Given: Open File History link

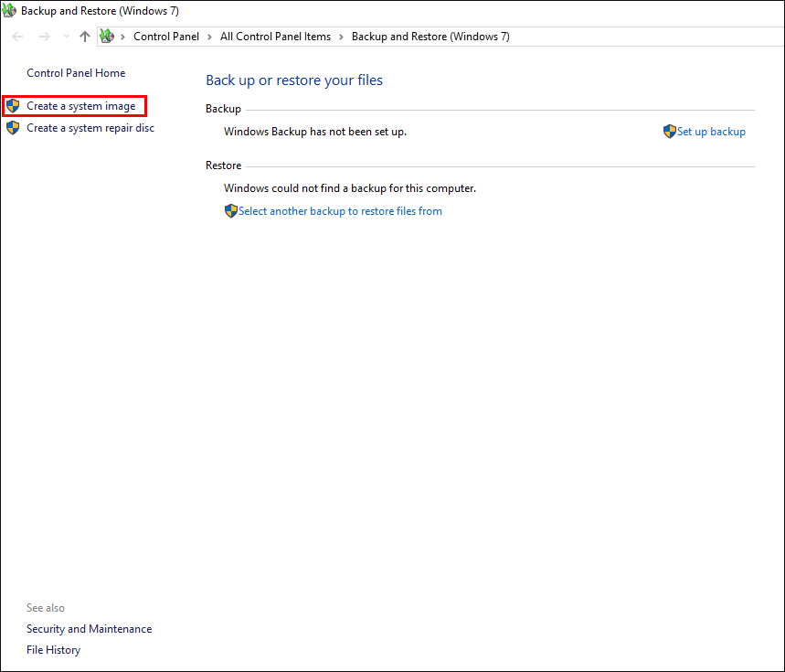Looking at the screenshot, I should (x=54, y=650).
